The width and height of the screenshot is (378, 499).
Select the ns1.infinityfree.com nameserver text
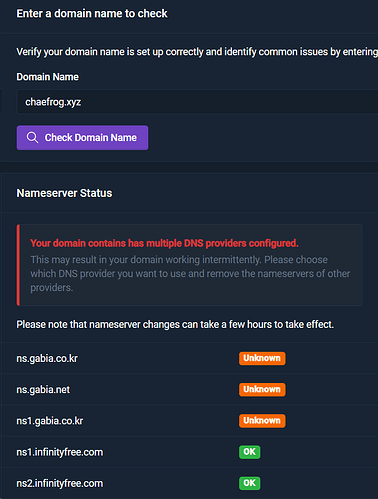(x=60, y=452)
